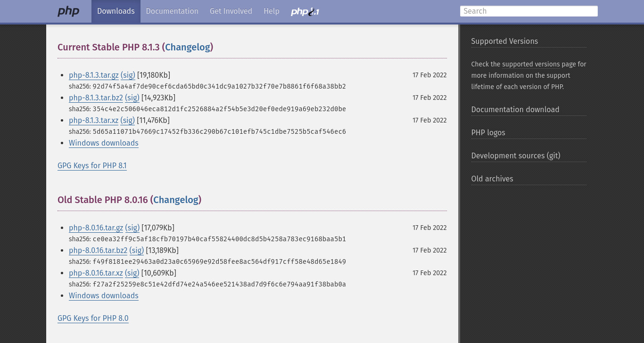Image resolution: width=644 pixels, height=343 pixels.
Task: Click the date beside php-8.0.16.tar.xz
Action: (x=429, y=273)
